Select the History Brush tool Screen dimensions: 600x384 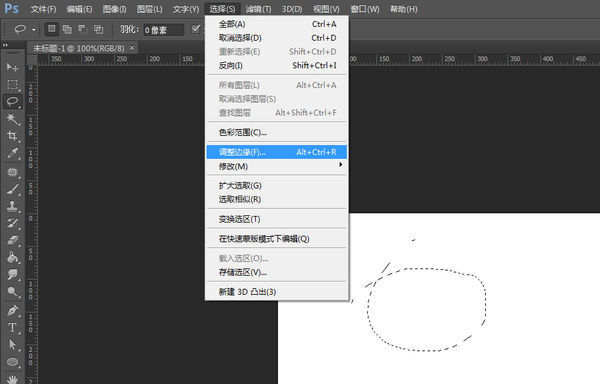click(x=12, y=223)
